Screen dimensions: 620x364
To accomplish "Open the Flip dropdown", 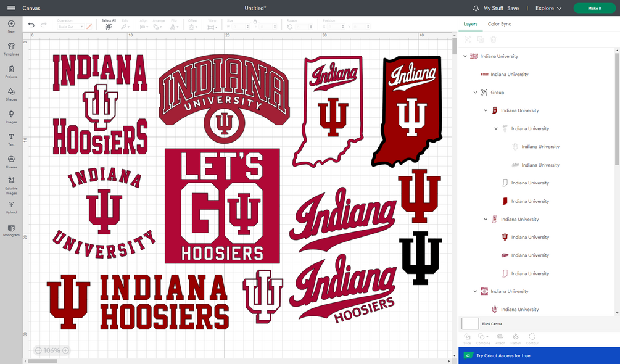I will [174, 27].
